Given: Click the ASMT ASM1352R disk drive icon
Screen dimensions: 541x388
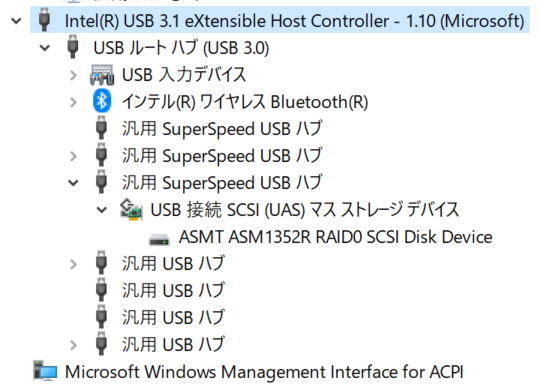Looking at the screenshot, I should (159, 239).
